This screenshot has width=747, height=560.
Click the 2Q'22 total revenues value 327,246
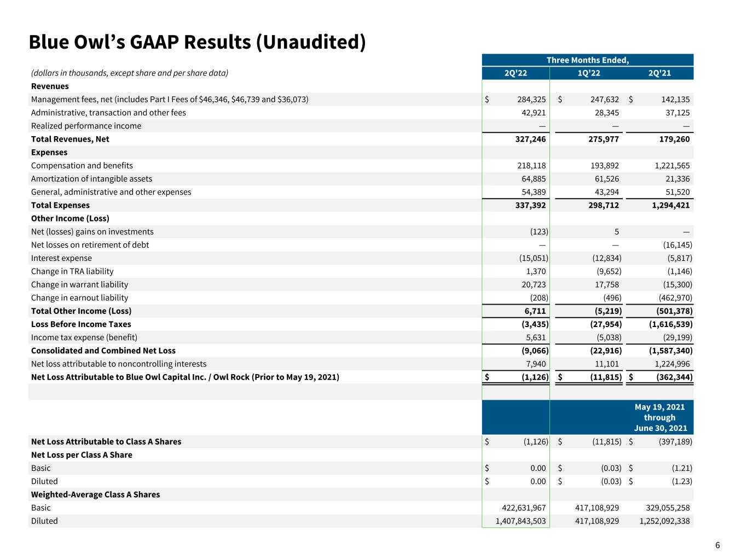click(x=527, y=139)
